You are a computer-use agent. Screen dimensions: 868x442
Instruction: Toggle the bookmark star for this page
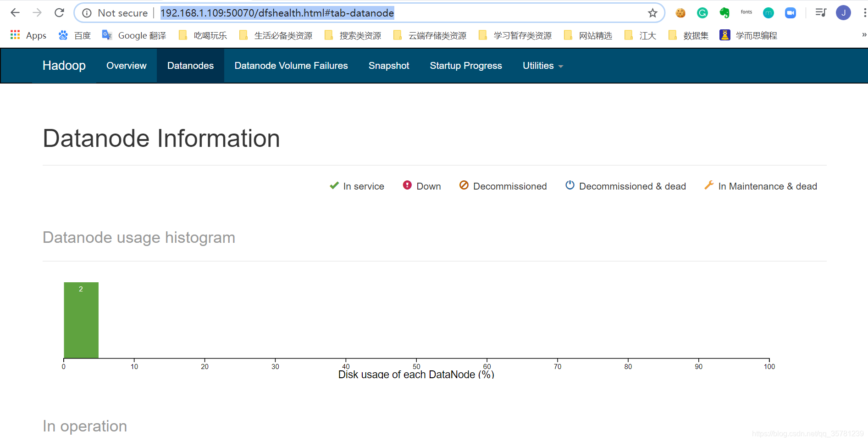pos(652,13)
